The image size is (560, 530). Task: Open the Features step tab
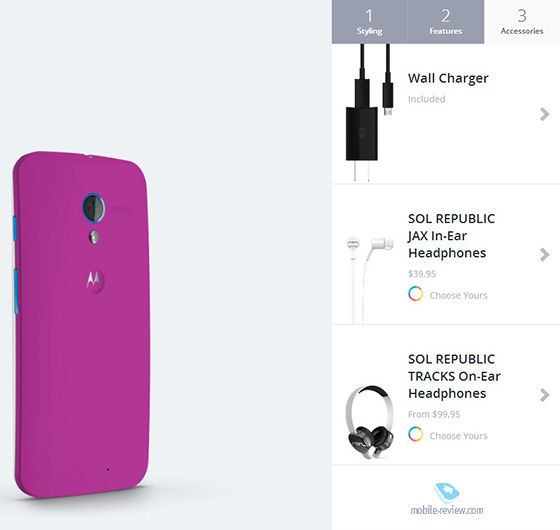[446, 22]
